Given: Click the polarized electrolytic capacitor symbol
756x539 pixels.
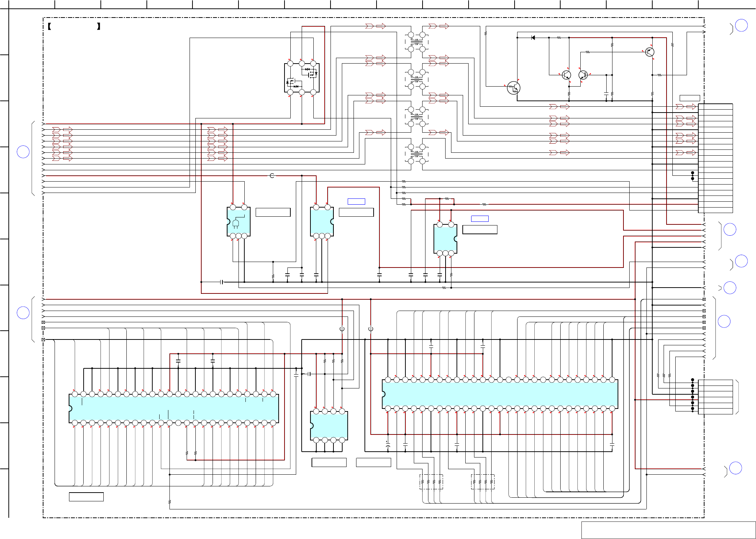Looking at the screenshot, I should 388,445.
